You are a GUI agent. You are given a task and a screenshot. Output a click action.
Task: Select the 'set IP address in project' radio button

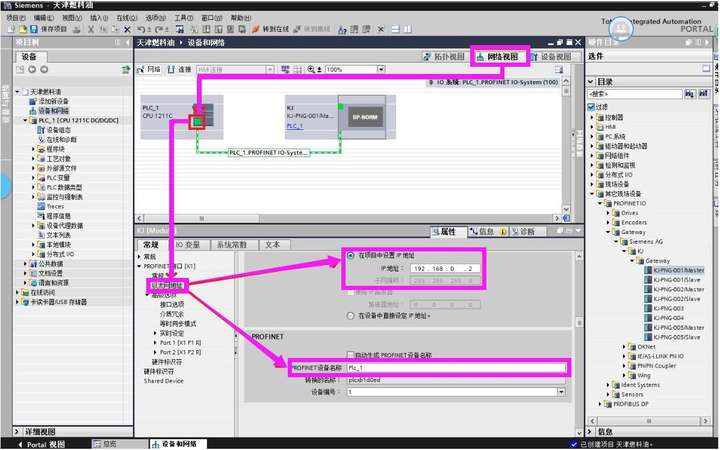coord(351,255)
